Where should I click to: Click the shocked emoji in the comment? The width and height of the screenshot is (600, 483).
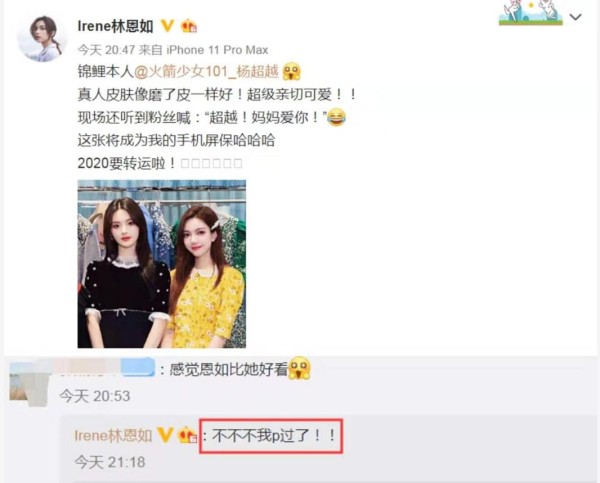[x=299, y=368]
